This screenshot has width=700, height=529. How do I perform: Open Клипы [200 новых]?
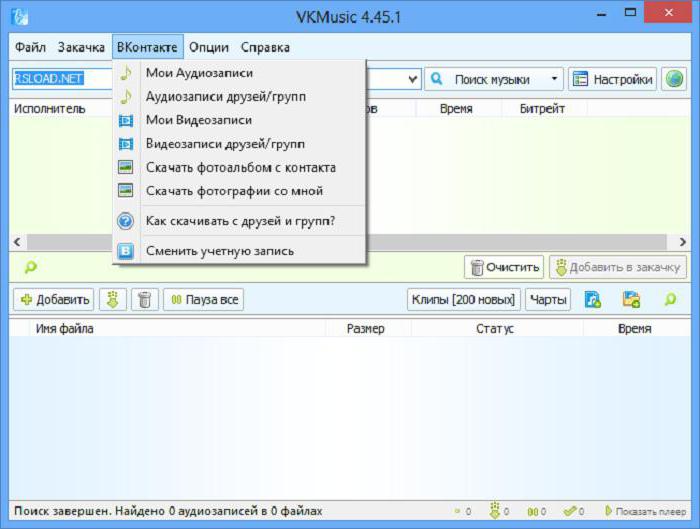point(463,300)
